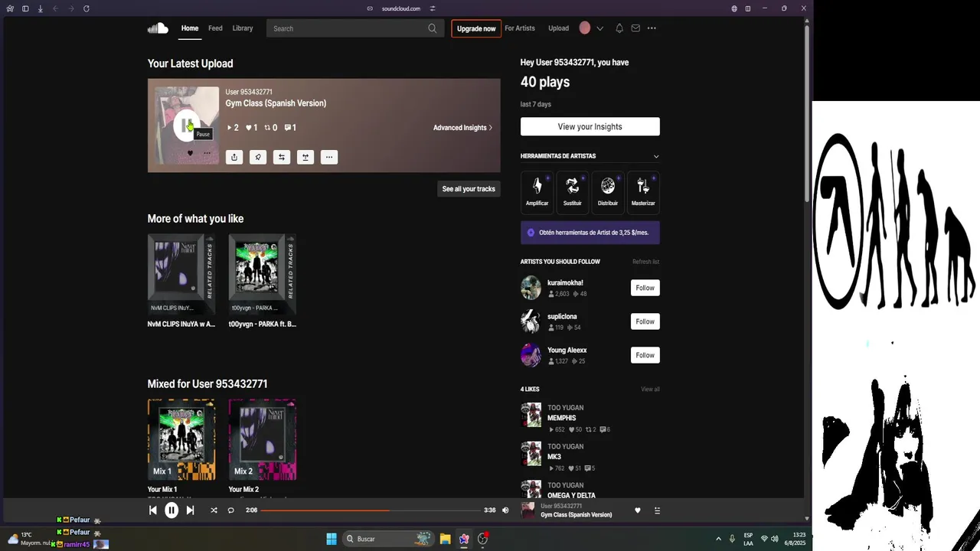
Task: Click the search magnifier icon
Action: tap(433, 28)
